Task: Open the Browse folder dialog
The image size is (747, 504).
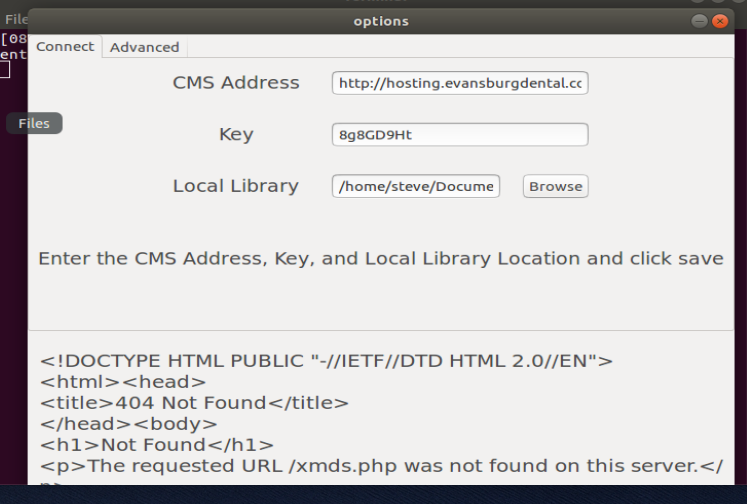Action: click(x=555, y=186)
